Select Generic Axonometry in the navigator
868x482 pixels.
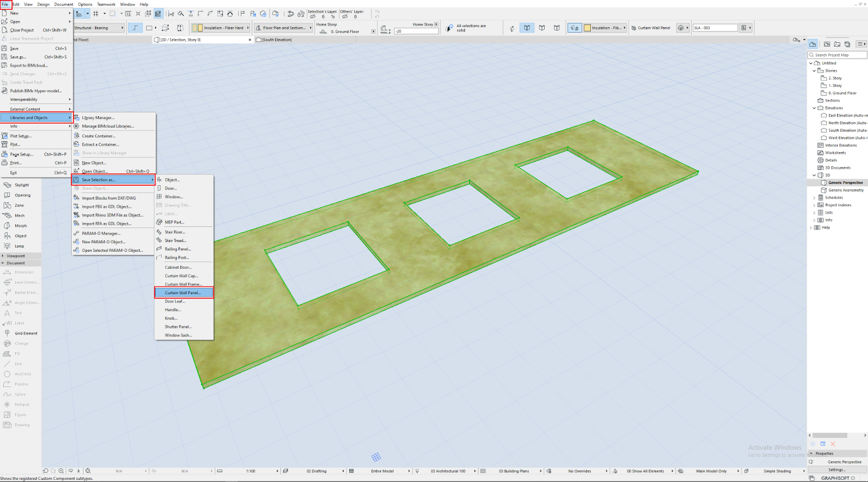coord(846,190)
